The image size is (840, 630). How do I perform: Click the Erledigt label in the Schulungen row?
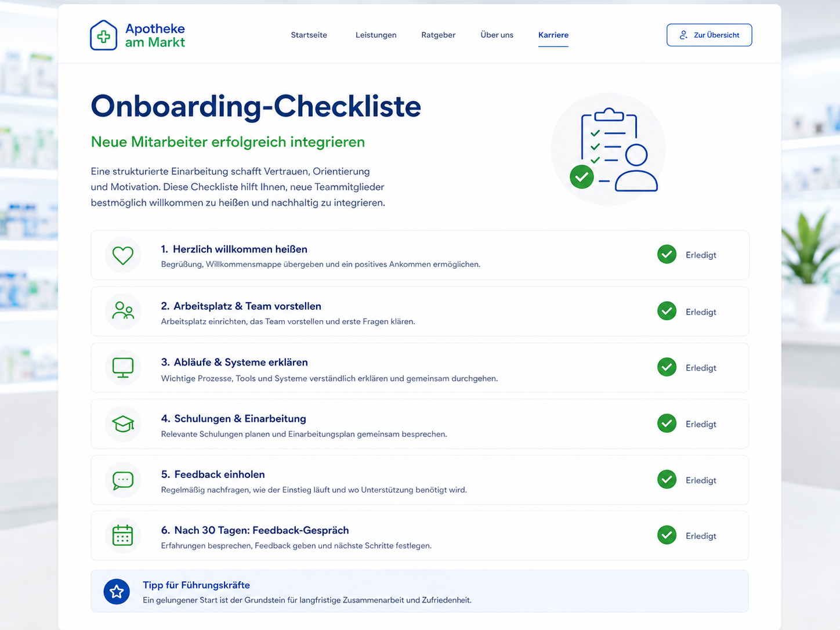(x=701, y=424)
